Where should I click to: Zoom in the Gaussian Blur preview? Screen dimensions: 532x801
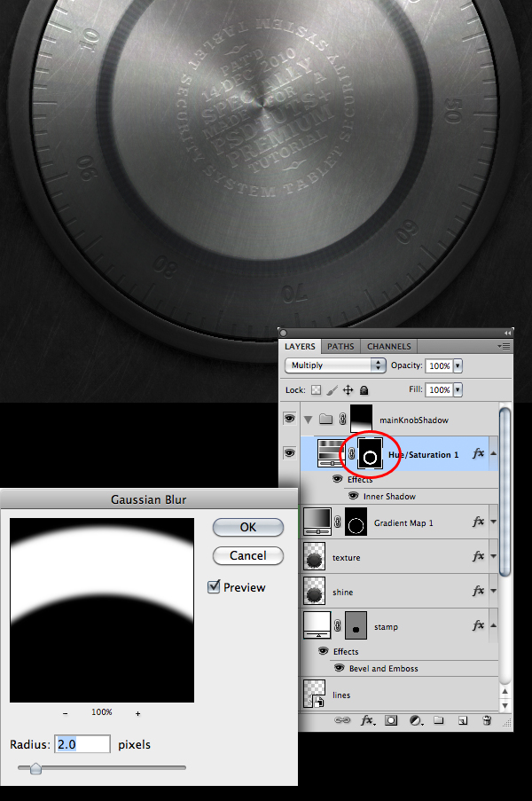pos(137,713)
